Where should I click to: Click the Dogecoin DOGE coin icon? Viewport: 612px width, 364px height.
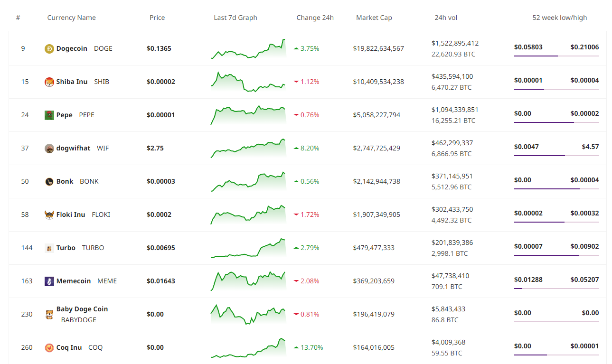tap(49, 48)
